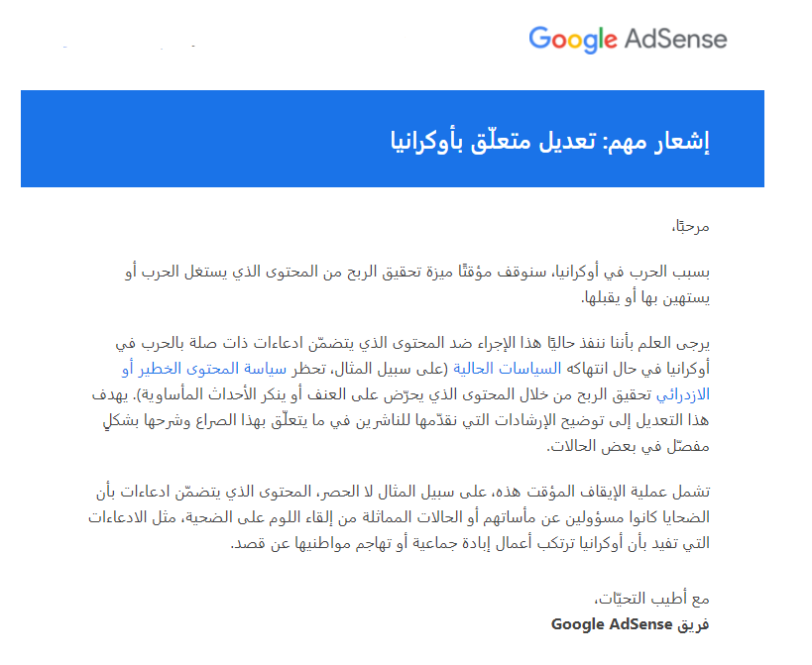
Task: Click the header title "إشعار مهم: تعديل متعلّق بأوكرانيا"
Action: point(550,140)
